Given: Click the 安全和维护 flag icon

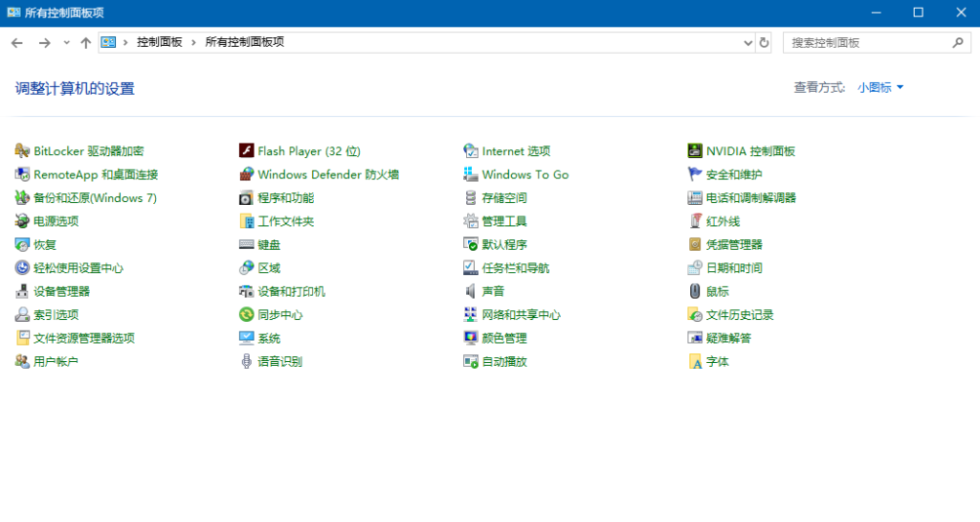Looking at the screenshot, I should (695, 174).
